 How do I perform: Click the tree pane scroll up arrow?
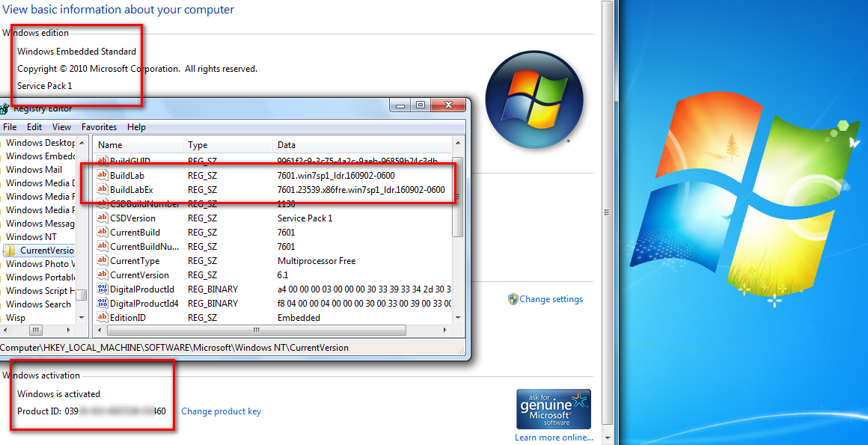(82, 143)
